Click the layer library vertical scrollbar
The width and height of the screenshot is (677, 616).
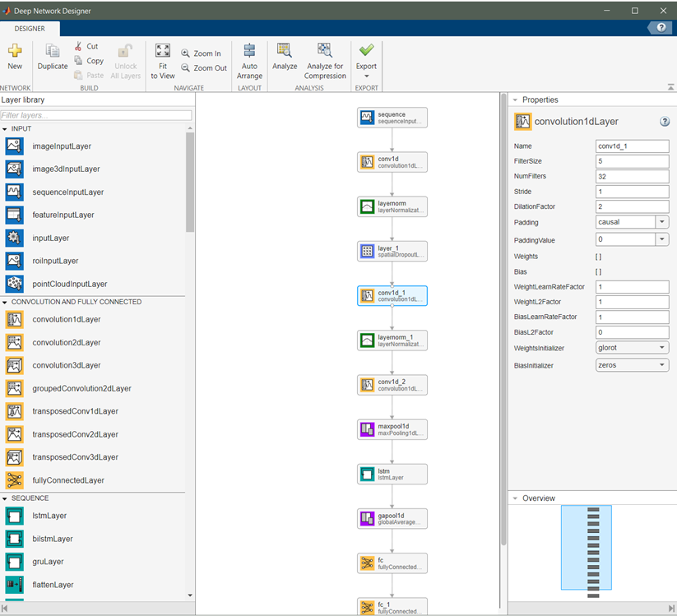click(190, 182)
